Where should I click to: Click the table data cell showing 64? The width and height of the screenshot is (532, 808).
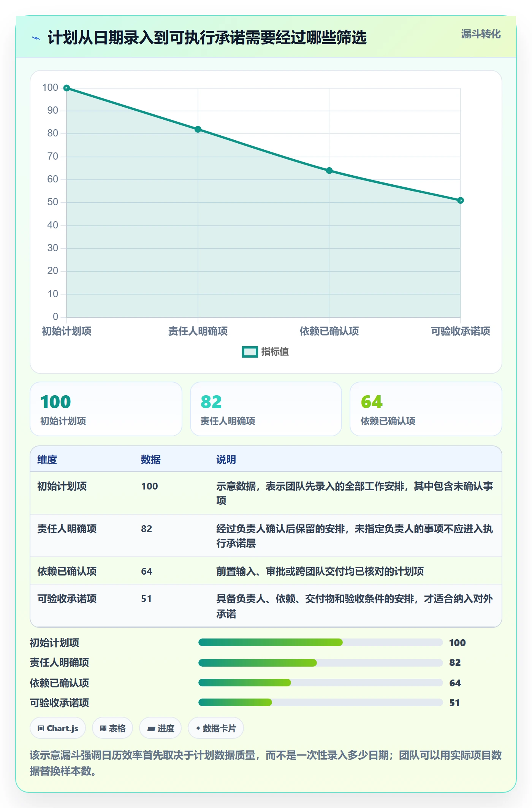[x=147, y=571]
